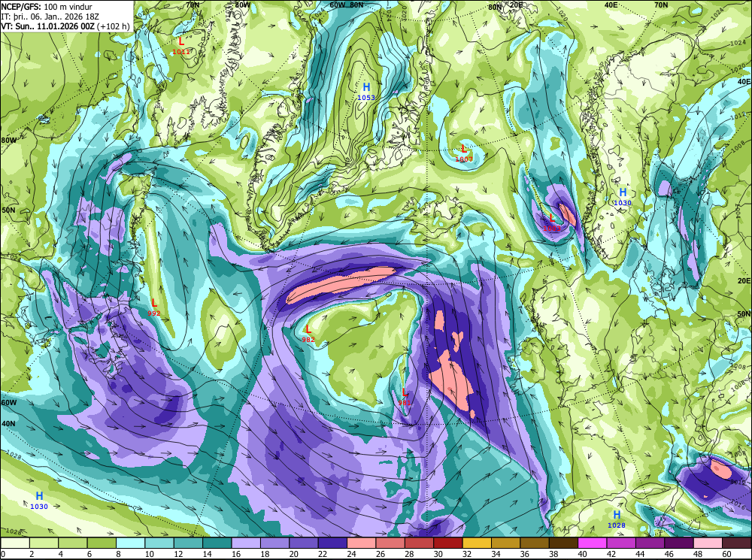Click the L 982 low pressure label
This screenshot has width=752, height=560.
coord(308,334)
